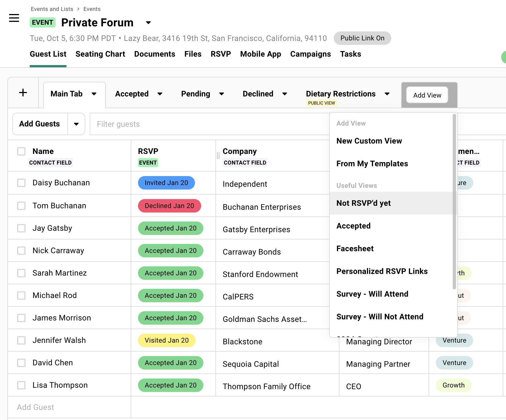This screenshot has height=420, width=506.
Task: Click the "Declined Jan 20" pill for Tom Buchanan
Action: (x=169, y=206)
